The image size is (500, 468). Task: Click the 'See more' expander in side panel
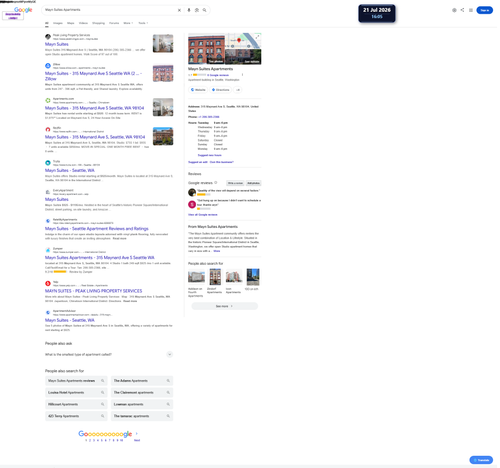coord(226,307)
